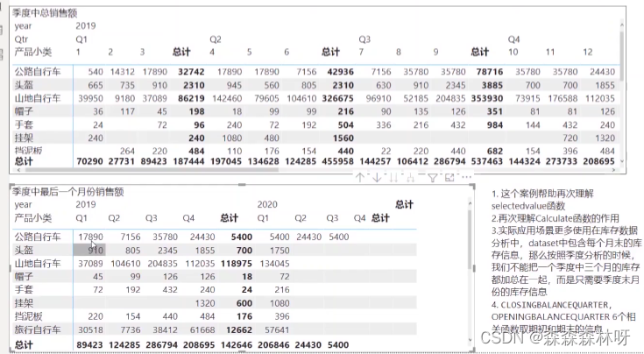
Task: Click grand total cell 455958 in top matrix
Action: [337, 161]
